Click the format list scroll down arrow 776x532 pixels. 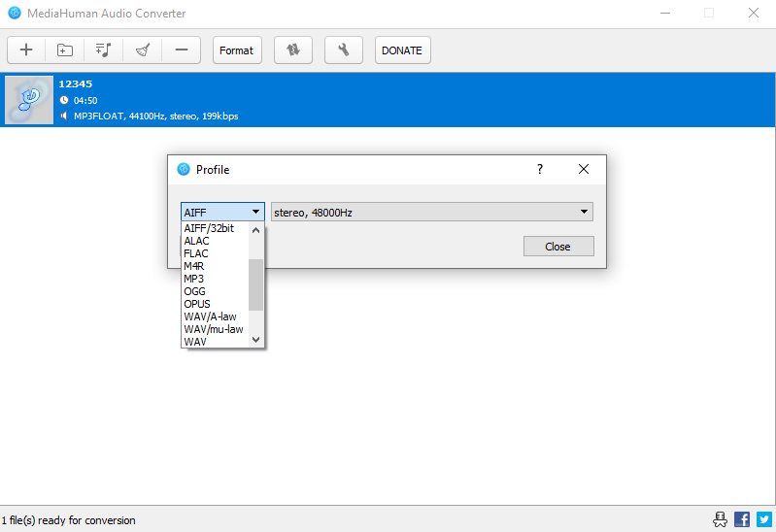point(255,340)
